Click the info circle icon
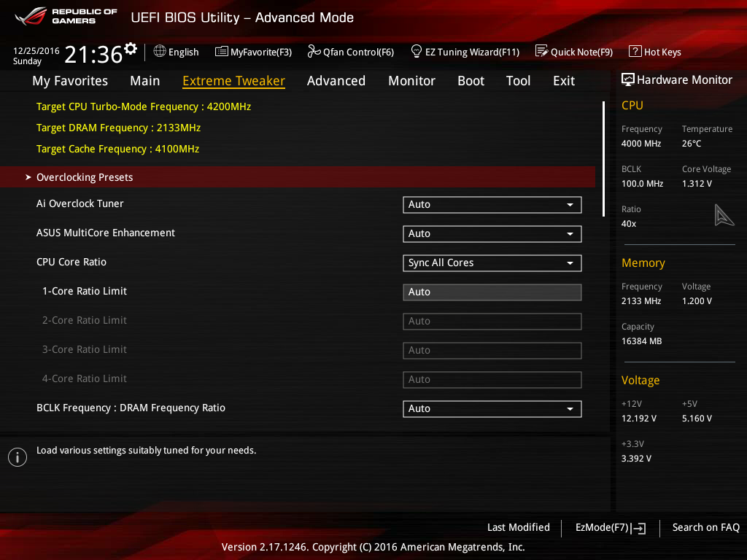The height and width of the screenshot is (560, 747). coord(18,457)
